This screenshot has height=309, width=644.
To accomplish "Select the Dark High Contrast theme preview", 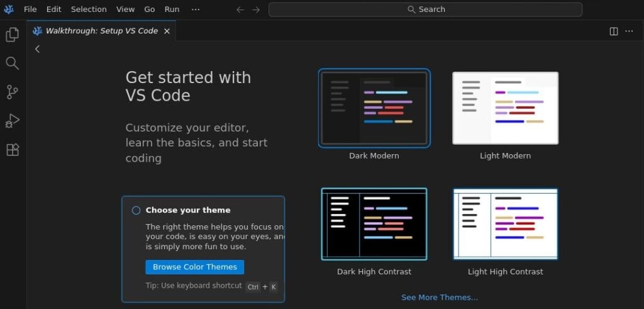I will [374, 224].
